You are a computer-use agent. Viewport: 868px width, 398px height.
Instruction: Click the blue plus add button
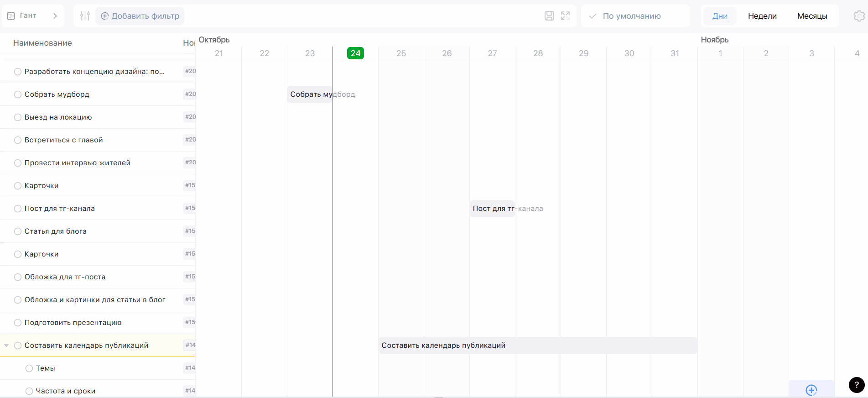[x=811, y=390]
